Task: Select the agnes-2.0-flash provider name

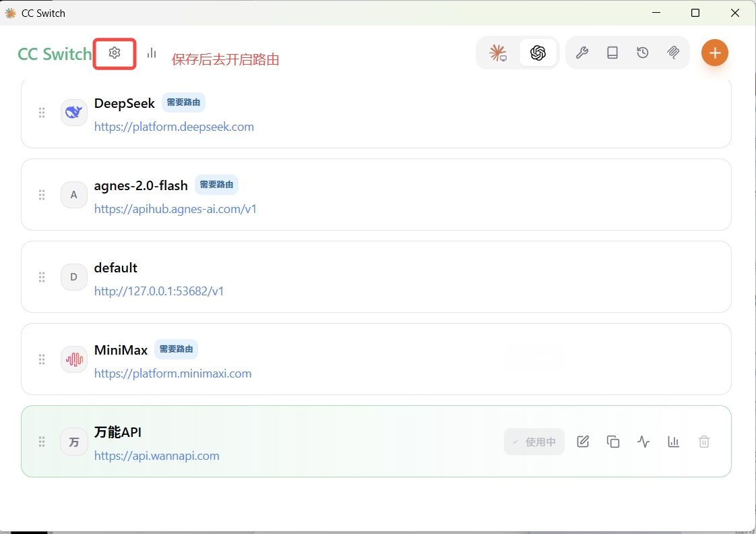Action: point(141,185)
